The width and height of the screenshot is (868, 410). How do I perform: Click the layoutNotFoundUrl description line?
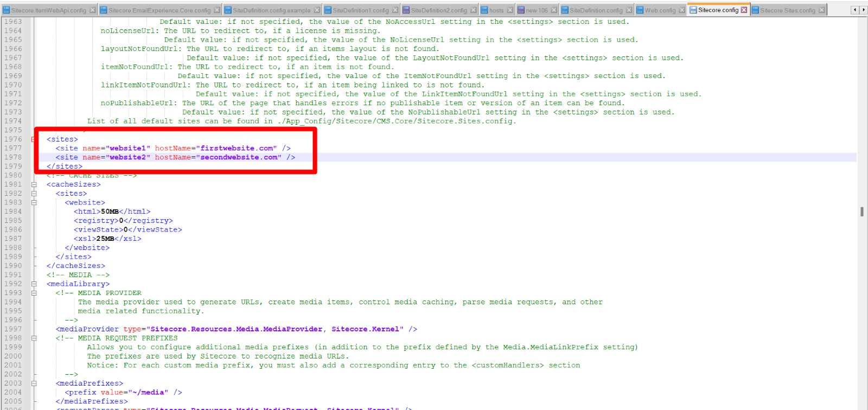pos(269,49)
